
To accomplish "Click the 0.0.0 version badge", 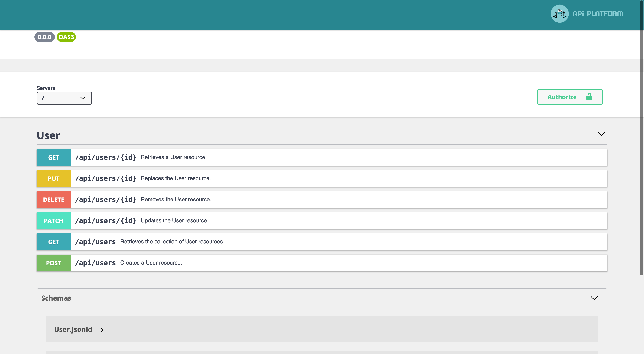I will click(x=44, y=37).
